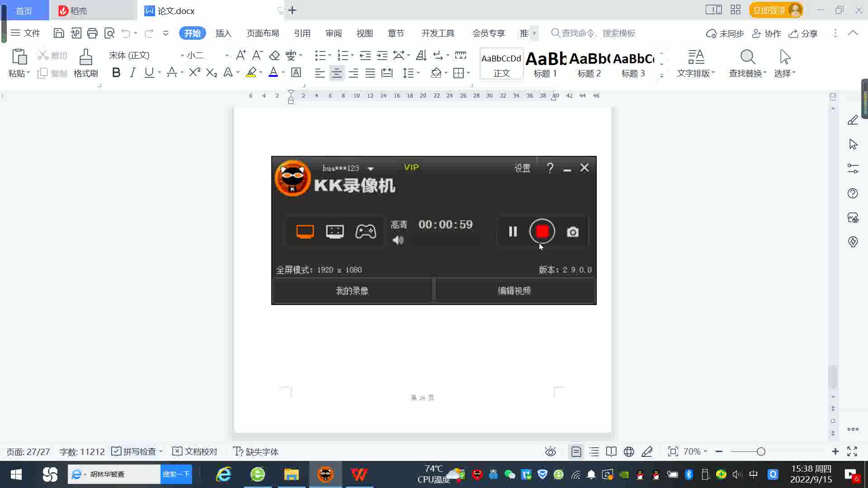Image resolution: width=868 pixels, height=488 pixels.
Task: Switch to the 插入 (Insert) ribbon tab
Action: coord(223,33)
